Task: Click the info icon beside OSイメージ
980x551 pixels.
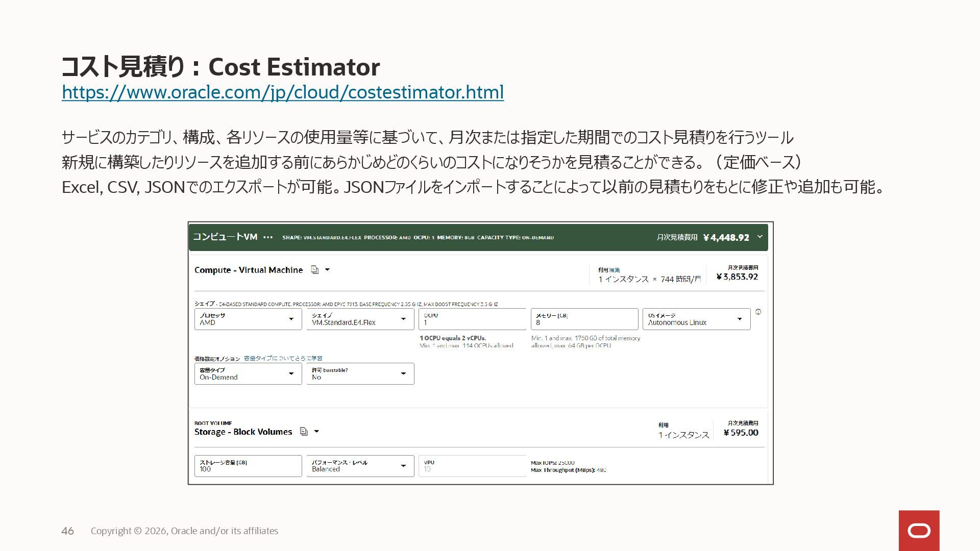Action: click(758, 312)
